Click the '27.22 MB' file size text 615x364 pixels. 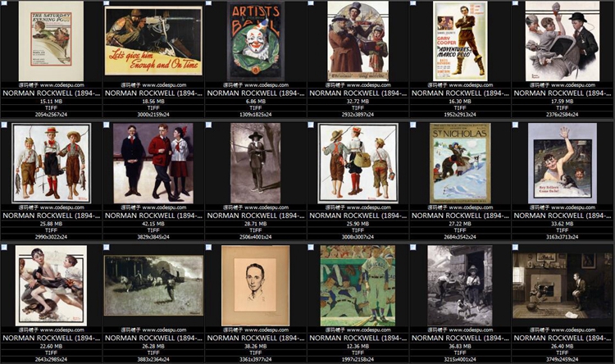pyautogui.click(x=460, y=224)
